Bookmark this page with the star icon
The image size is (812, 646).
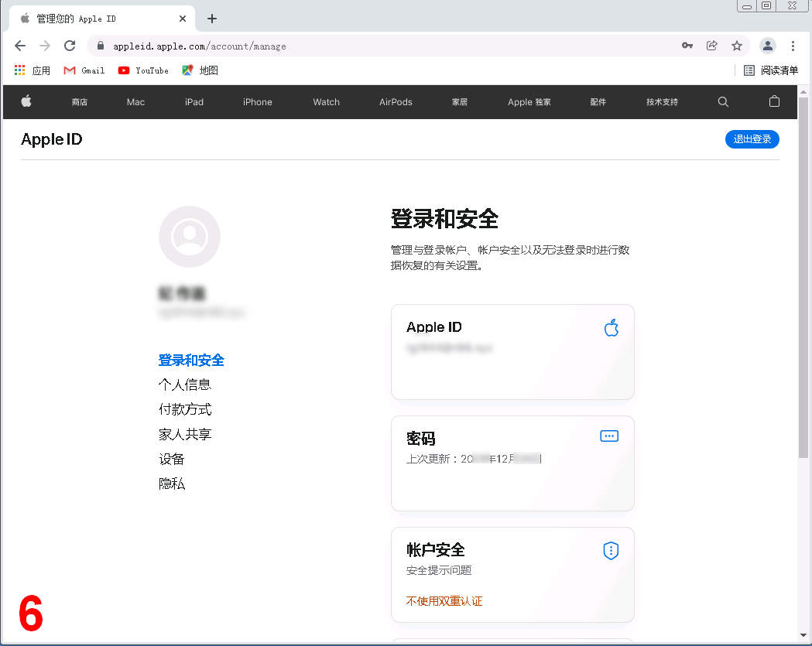737,46
